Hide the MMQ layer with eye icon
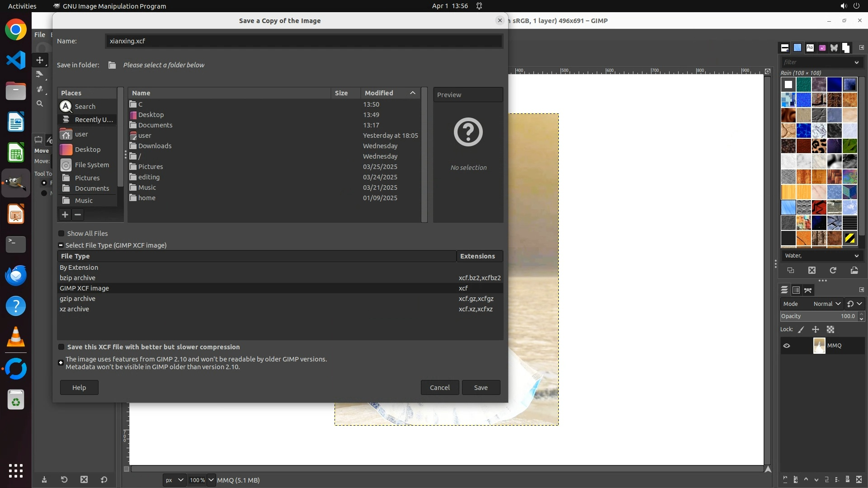The image size is (868, 488). [x=787, y=346]
